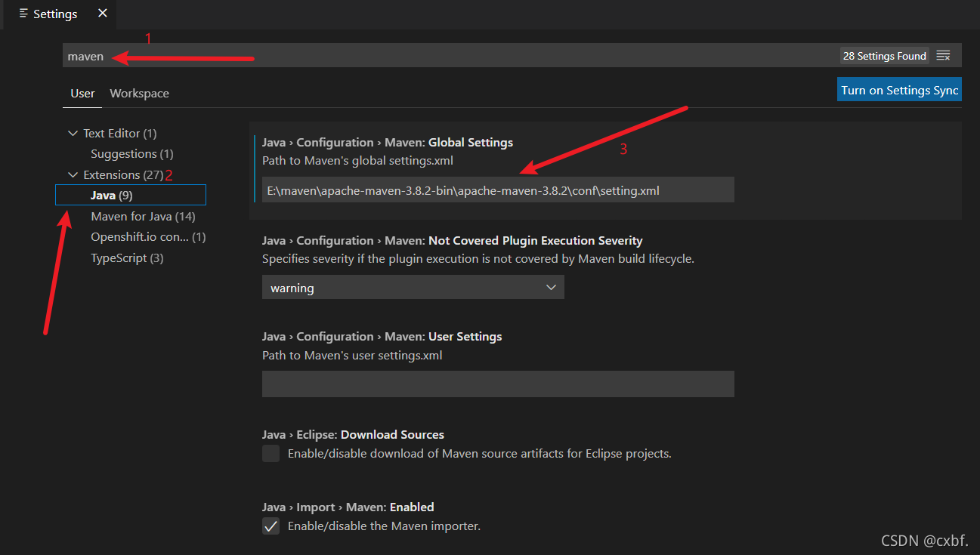The image size is (980, 555).
Task: Click "Path to Maven's global settings.xml" description
Action: tap(357, 161)
